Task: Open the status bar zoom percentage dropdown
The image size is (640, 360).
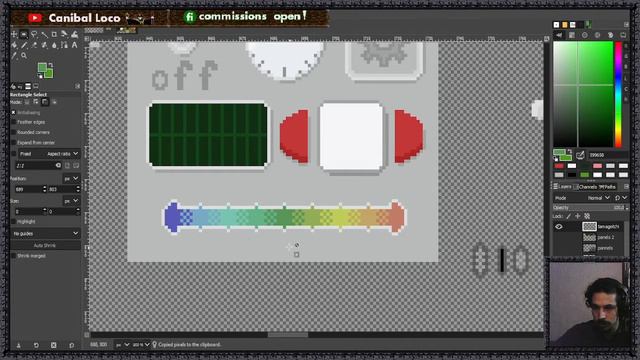Action: pyautogui.click(x=141, y=345)
